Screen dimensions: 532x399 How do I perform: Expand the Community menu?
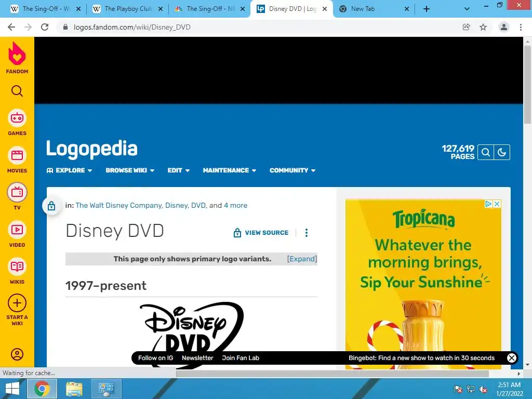292,170
